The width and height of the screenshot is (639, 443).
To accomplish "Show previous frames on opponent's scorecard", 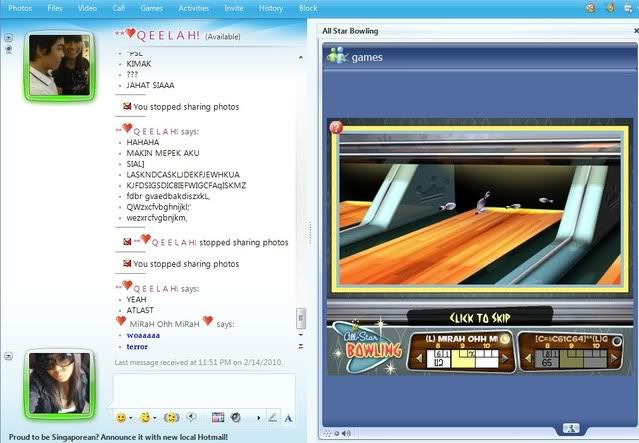I will (528, 359).
